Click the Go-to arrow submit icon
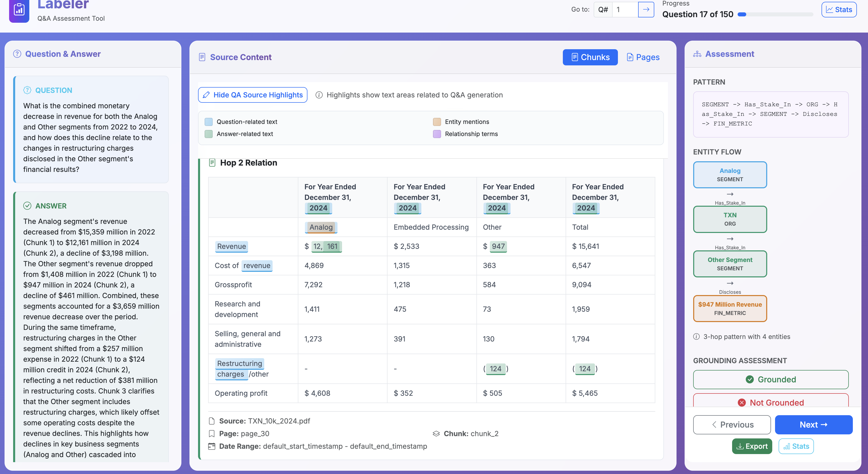Screen dimensions: 868x474 646,9
